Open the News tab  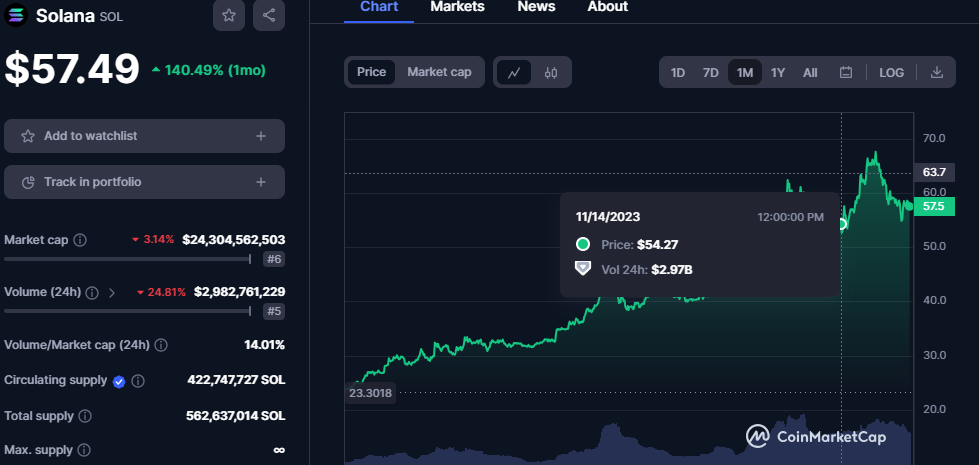pyautogui.click(x=536, y=7)
